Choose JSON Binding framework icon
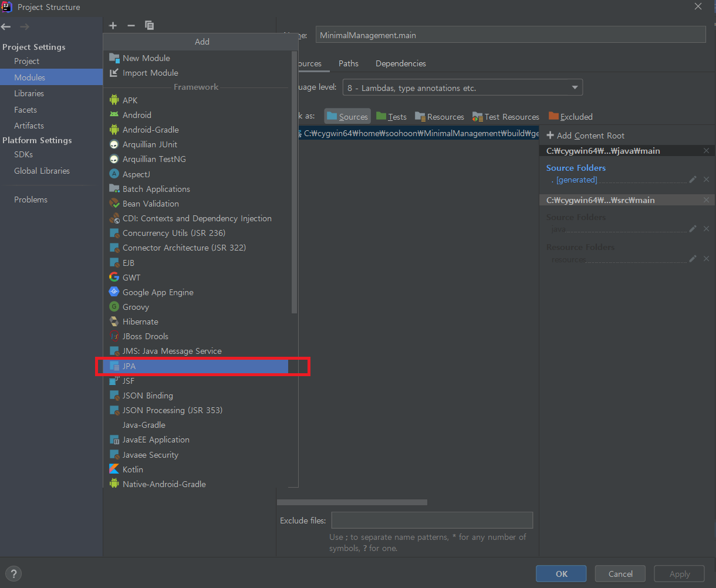Viewport: 716px width, 588px height. (114, 396)
